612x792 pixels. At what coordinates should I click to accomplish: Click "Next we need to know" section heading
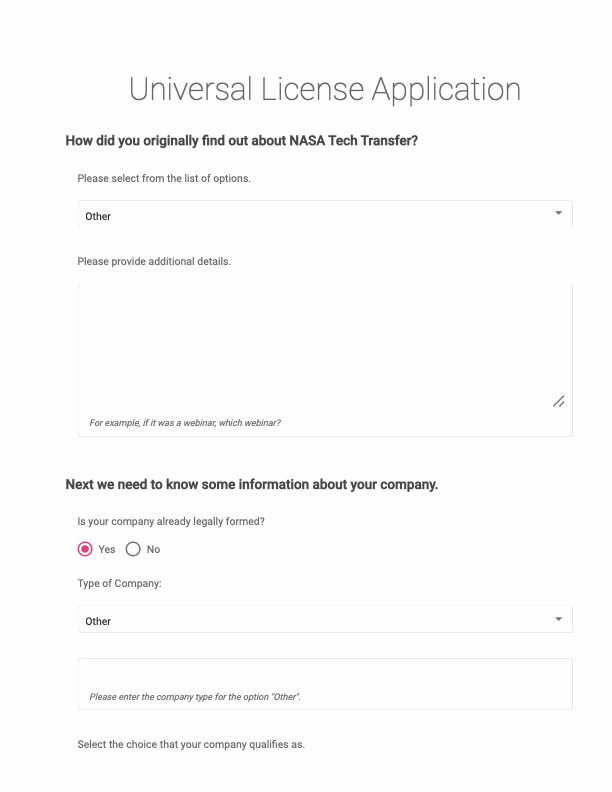point(252,485)
